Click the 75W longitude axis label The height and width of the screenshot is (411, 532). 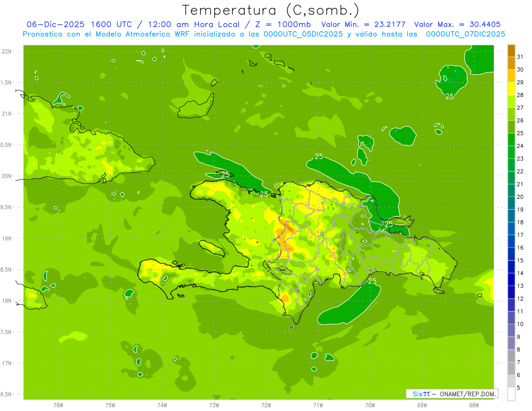(x=110, y=405)
